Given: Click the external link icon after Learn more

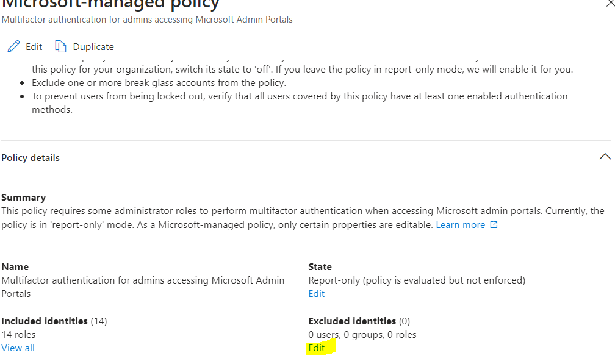Looking at the screenshot, I should [494, 225].
